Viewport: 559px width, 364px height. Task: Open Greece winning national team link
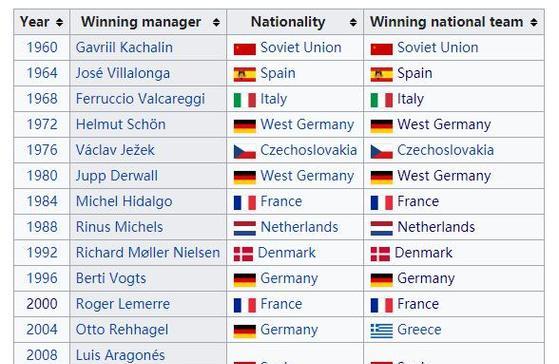pos(419,329)
